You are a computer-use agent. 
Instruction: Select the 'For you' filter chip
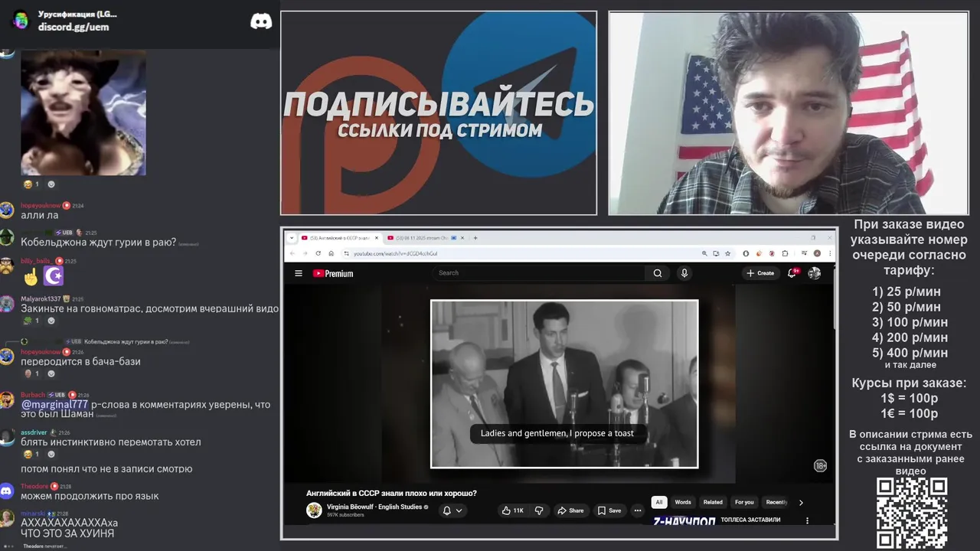[x=744, y=502]
